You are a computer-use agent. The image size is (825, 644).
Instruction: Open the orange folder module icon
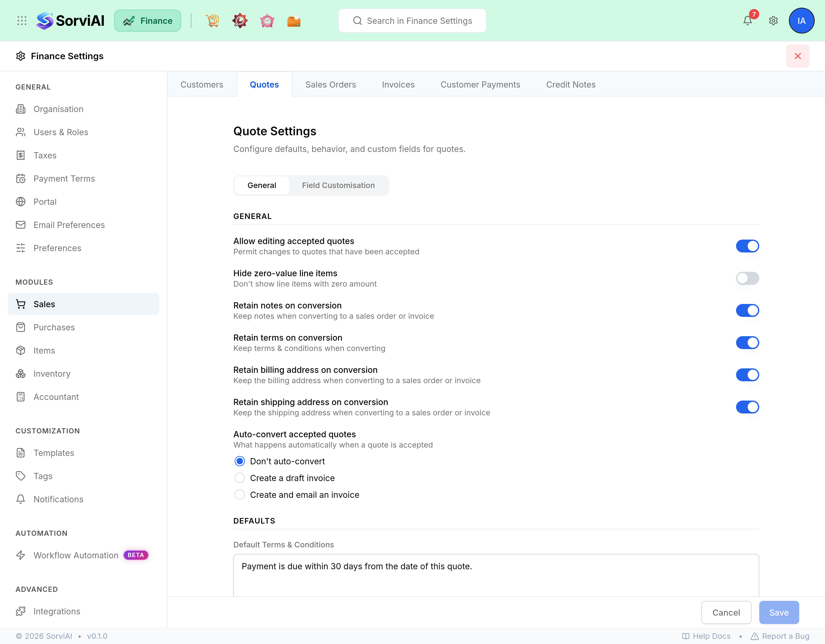click(x=294, y=21)
